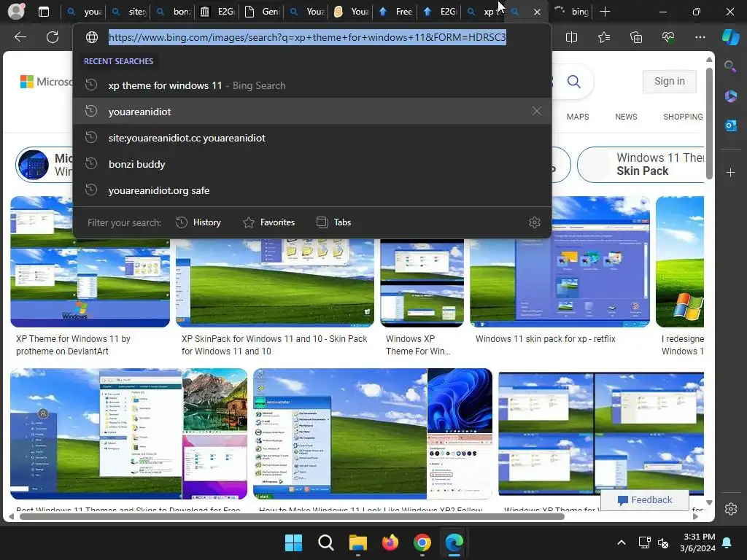
Task: Filter suggestions by Favorites
Action: coord(269,222)
